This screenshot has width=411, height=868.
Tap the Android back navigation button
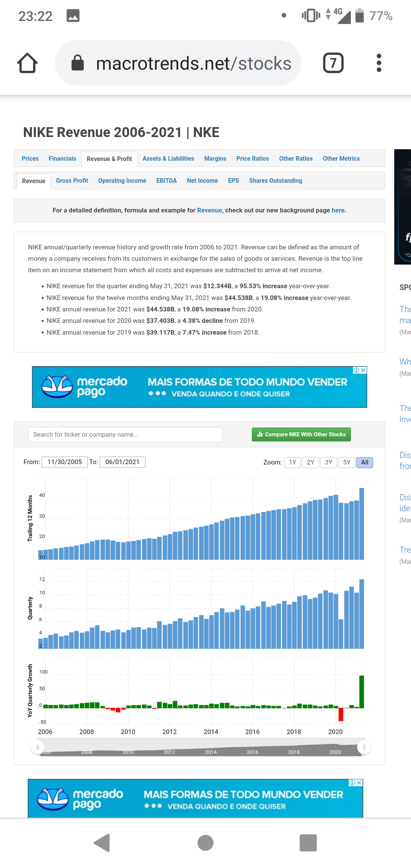(x=102, y=842)
